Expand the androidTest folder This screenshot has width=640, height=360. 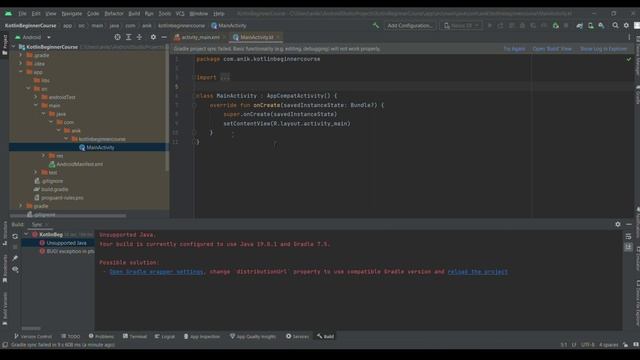pyautogui.click(x=36, y=97)
